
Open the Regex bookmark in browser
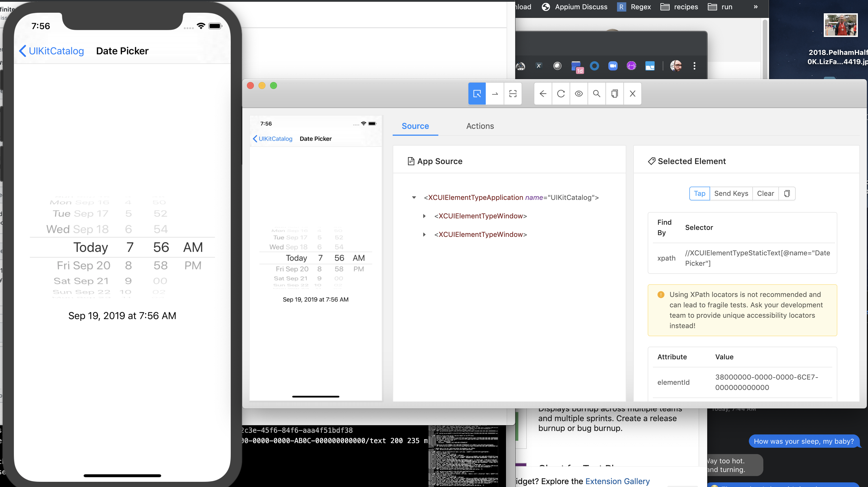pyautogui.click(x=634, y=7)
